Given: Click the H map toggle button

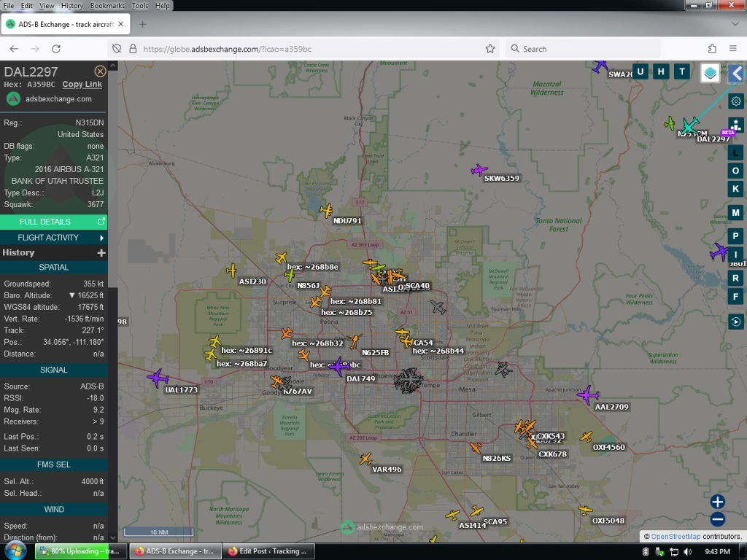Looking at the screenshot, I should pos(661,72).
